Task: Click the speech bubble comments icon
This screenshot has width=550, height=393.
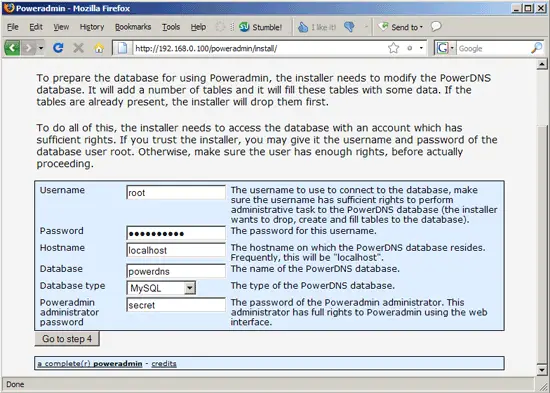Action: point(436,27)
